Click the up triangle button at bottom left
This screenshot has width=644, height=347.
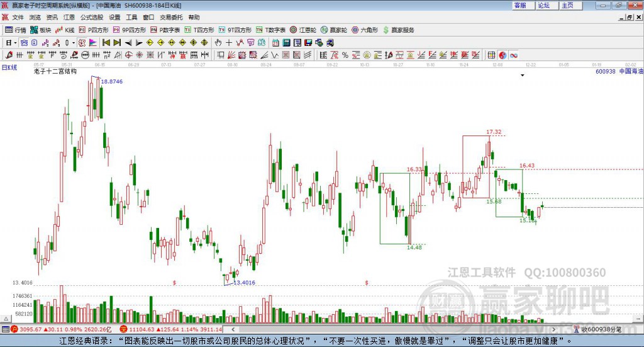coord(6,319)
